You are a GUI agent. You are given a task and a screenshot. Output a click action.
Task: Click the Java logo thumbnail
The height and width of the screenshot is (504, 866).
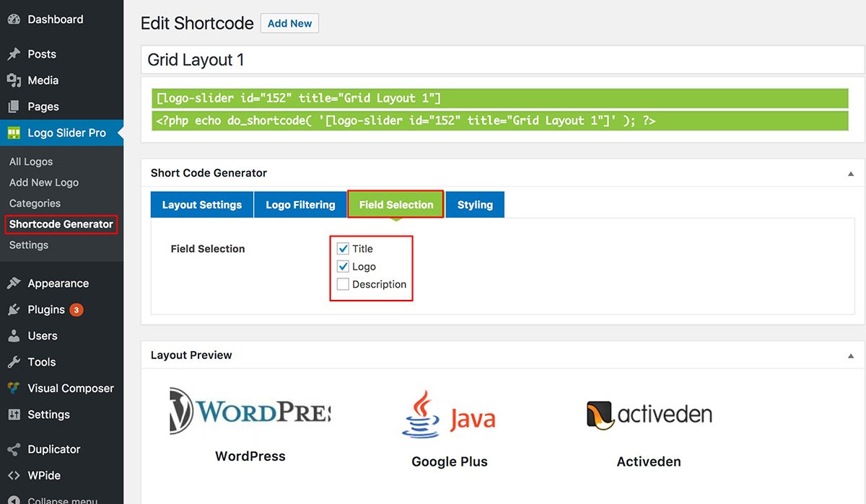pyautogui.click(x=449, y=415)
